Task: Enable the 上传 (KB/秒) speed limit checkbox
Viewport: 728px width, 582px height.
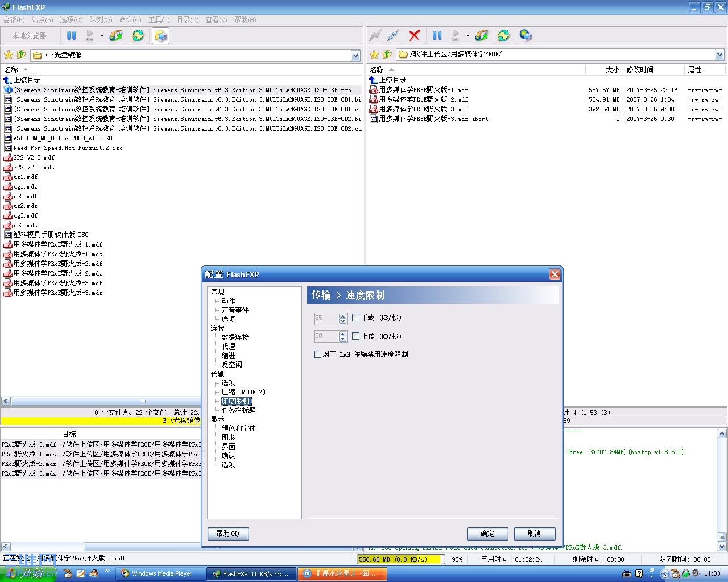Action: pyautogui.click(x=356, y=336)
